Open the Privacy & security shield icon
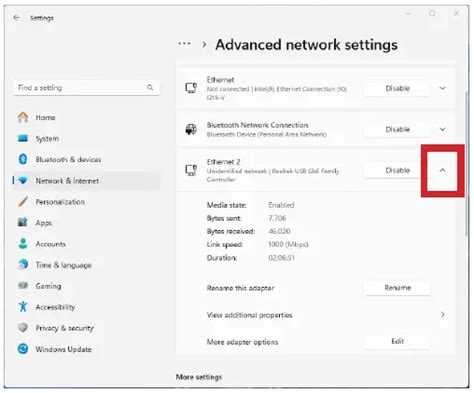 pyautogui.click(x=23, y=328)
